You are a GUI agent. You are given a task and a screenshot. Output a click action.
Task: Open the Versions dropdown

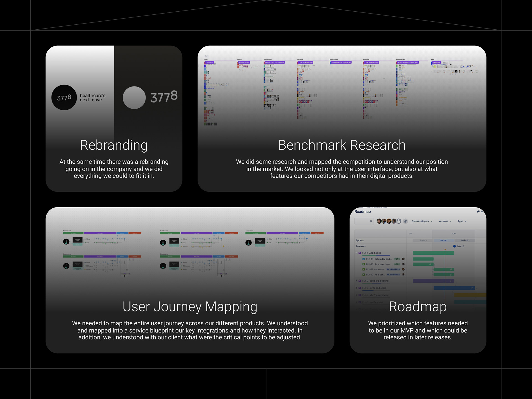point(445,221)
